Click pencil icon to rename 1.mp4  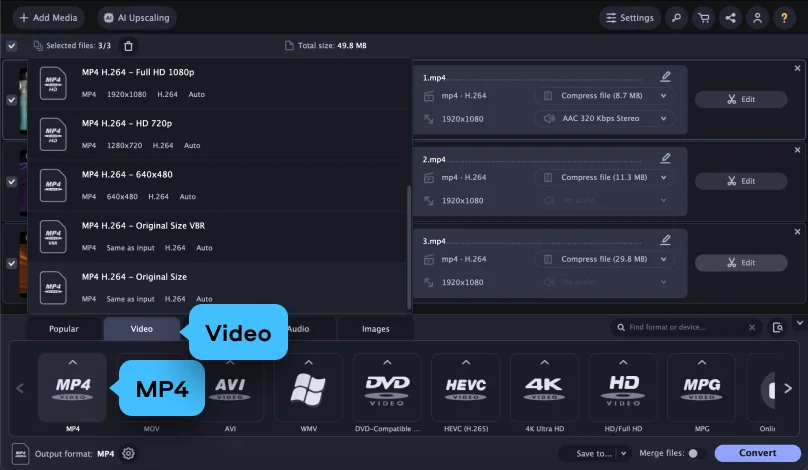pyautogui.click(x=666, y=77)
